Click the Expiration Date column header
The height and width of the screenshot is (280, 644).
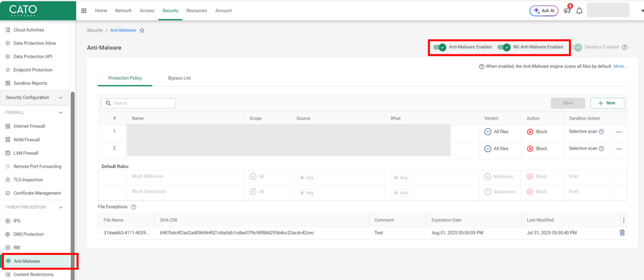click(x=447, y=220)
